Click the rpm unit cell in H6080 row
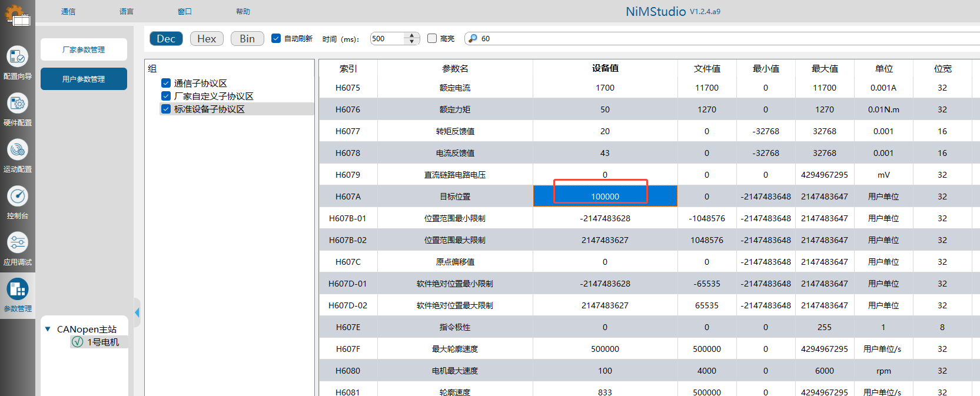980x396 pixels. click(x=883, y=371)
